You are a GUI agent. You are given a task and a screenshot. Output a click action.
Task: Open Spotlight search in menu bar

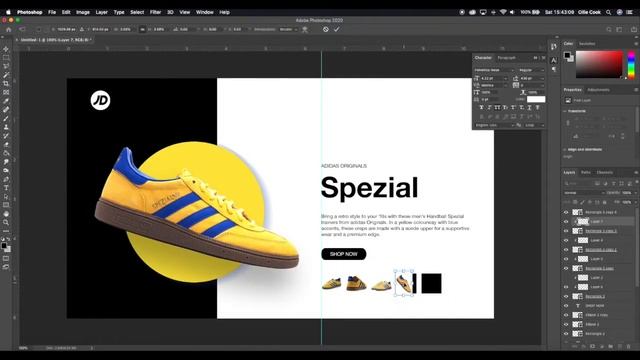click(x=609, y=12)
